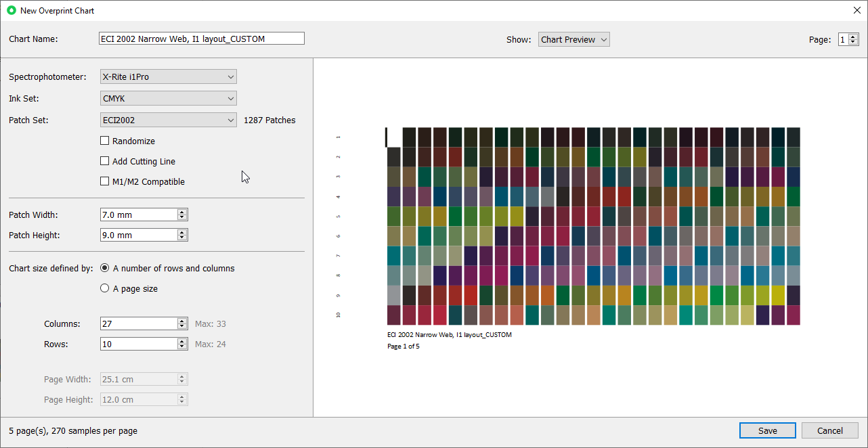Open the Show Chart Preview dropdown
Viewport: 868px width, 448px height.
click(573, 39)
